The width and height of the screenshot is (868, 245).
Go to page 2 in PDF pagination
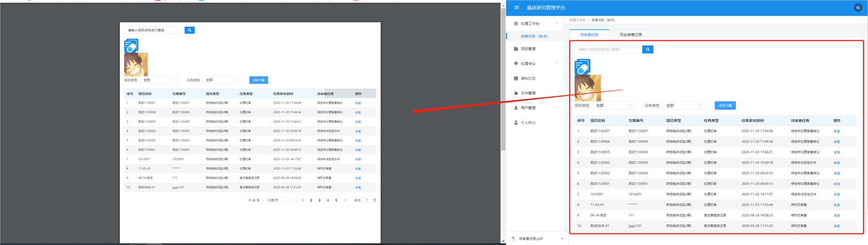point(311,200)
